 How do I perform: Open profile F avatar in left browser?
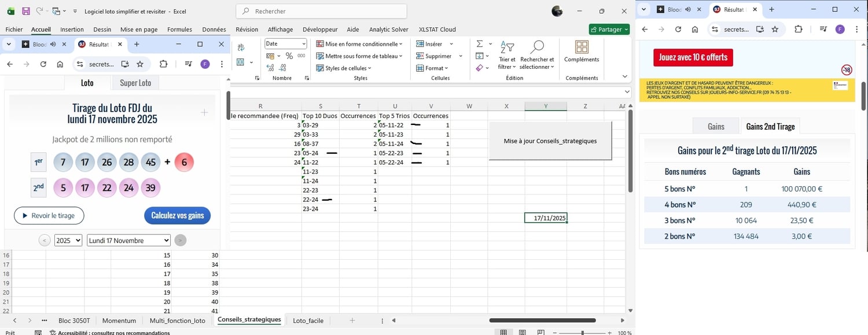205,64
